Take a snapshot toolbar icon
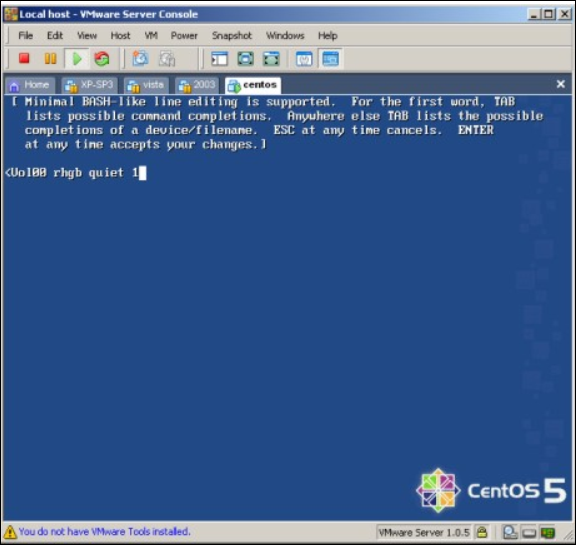Image resolution: width=576 pixels, height=545 pixels. point(140,58)
